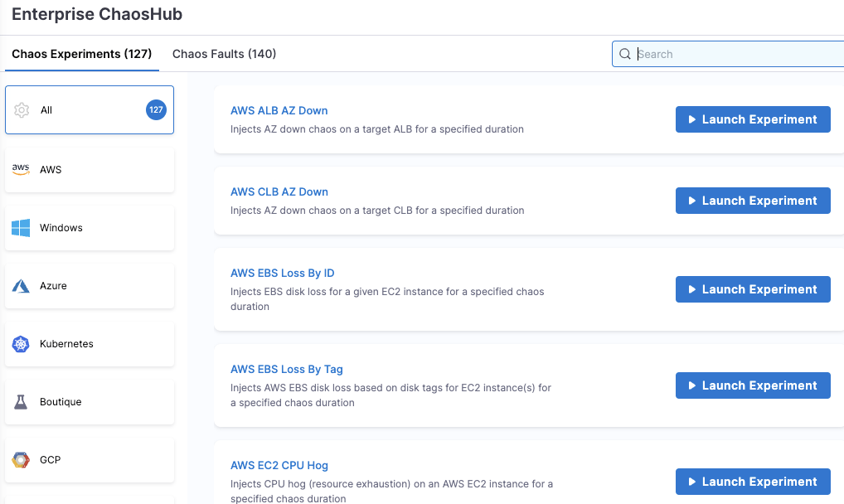Select the AWS logo icon in sidebar
This screenshot has width=844, height=504.
pyautogui.click(x=21, y=169)
